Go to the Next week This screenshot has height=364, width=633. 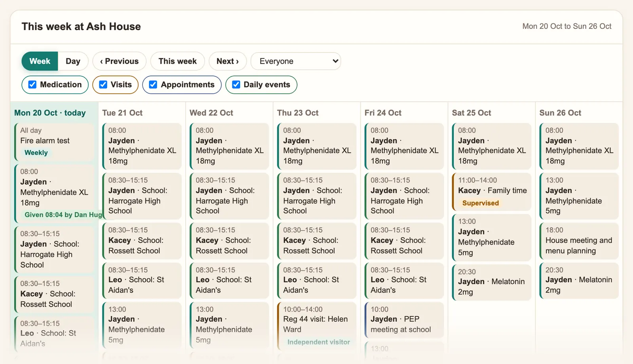tap(227, 61)
